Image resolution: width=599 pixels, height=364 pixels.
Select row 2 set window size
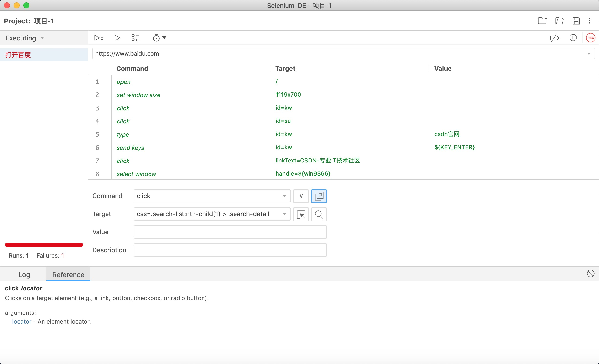343,95
